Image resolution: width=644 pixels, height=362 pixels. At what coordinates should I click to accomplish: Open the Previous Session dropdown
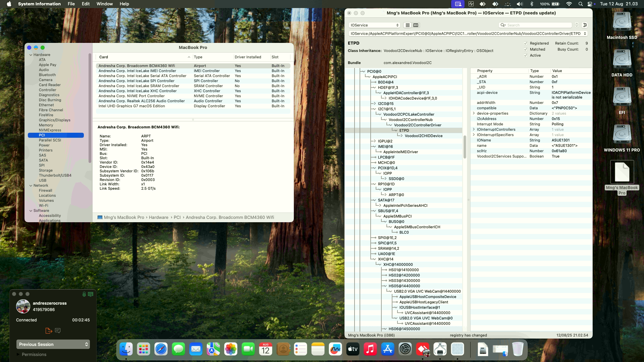(53, 344)
